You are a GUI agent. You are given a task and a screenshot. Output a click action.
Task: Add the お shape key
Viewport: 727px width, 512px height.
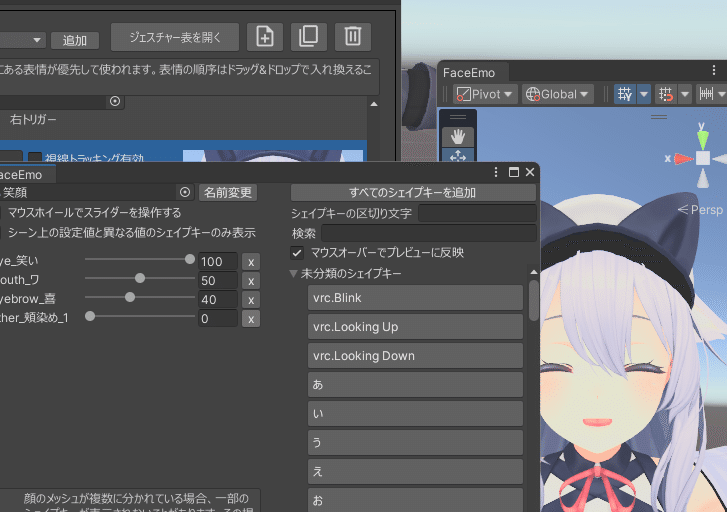(x=415, y=500)
